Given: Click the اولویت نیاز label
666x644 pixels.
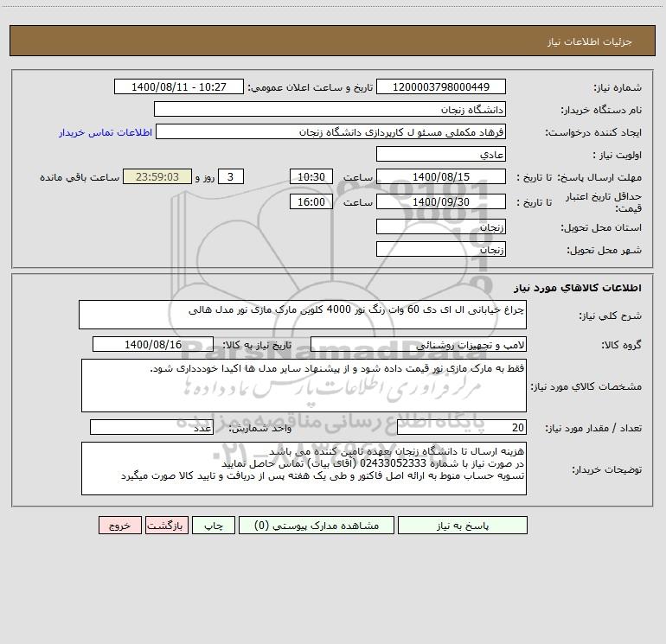Looking at the screenshot, I should pos(618,155).
